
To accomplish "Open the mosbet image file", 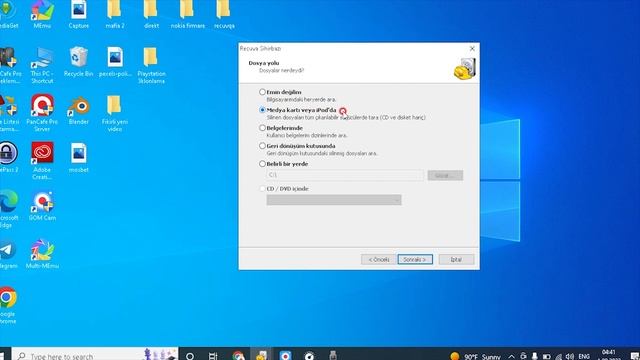I will pyautogui.click(x=78, y=158).
